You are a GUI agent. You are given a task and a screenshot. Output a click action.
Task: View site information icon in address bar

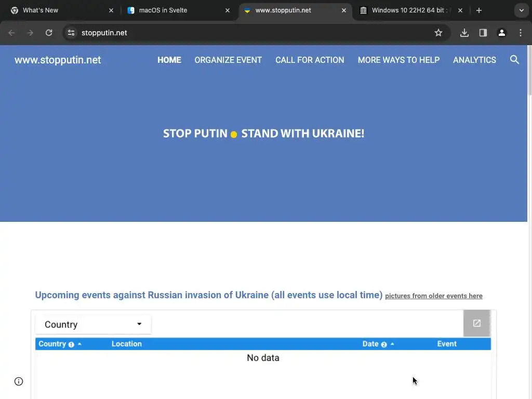(71, 33)
